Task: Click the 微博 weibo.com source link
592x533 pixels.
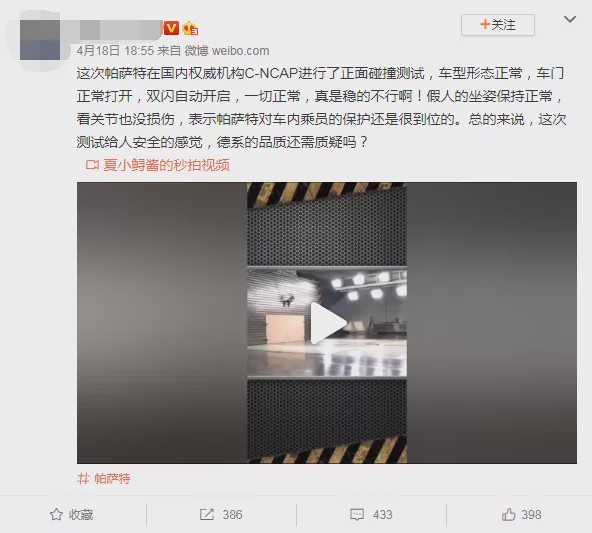Action: point(227,51)
